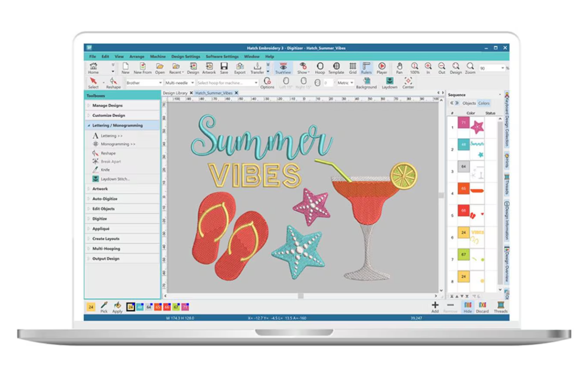
Task: Toggle Hide unused colors button
Action: [x=467, y=307]
